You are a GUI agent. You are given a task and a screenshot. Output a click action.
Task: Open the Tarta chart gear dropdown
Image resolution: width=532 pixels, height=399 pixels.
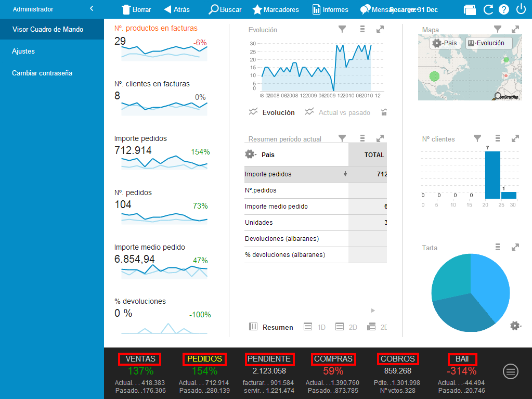point(515,326)
